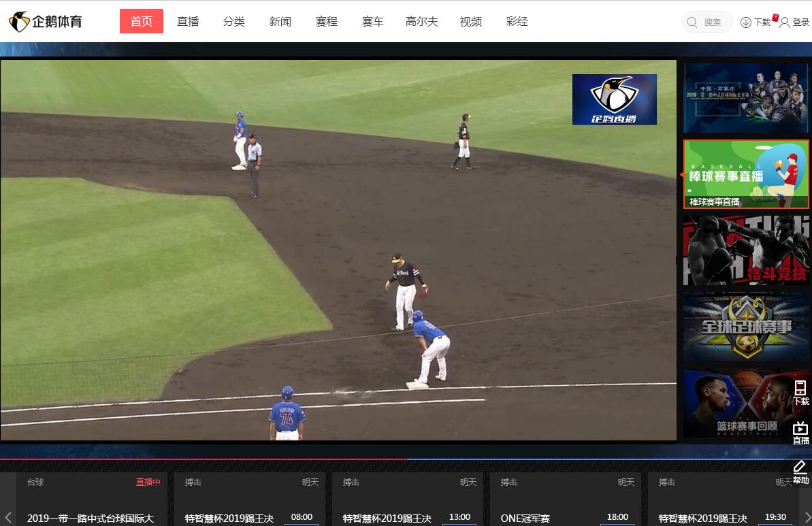This screenshot has height=526, width=812.
Task: Click the user login icon
Action: (x=785, y=22)
